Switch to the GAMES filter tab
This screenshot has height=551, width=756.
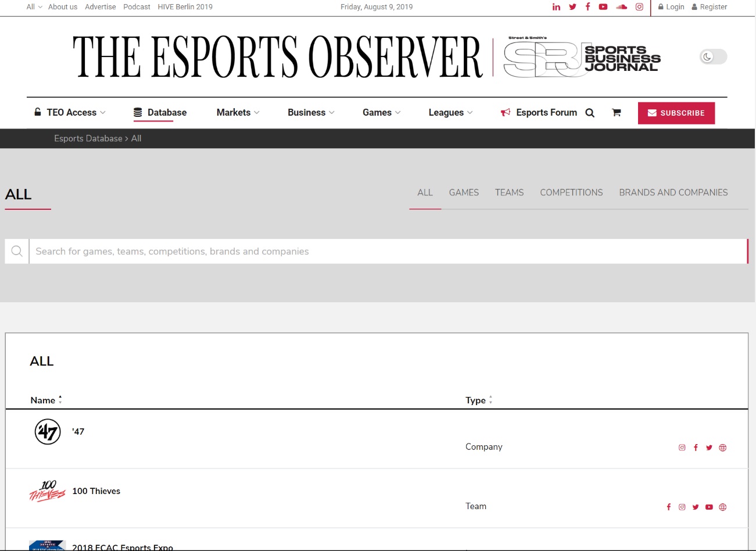pos(464,192)
